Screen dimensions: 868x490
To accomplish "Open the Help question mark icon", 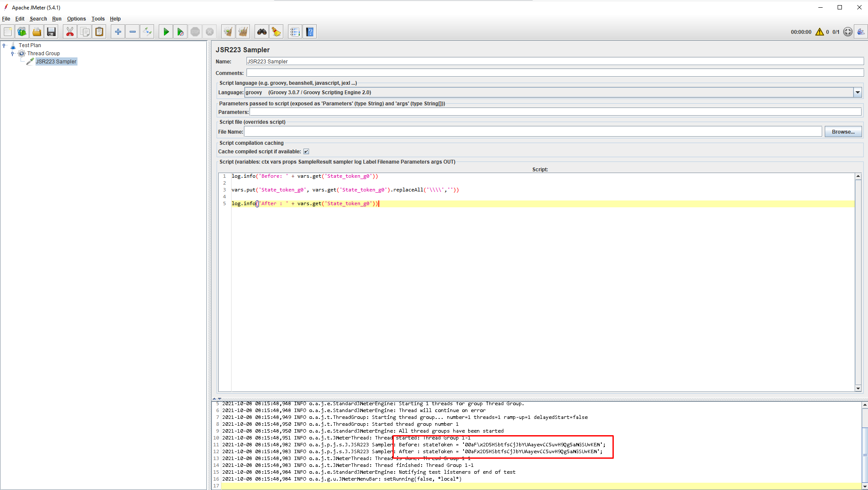I will (310, 32).
